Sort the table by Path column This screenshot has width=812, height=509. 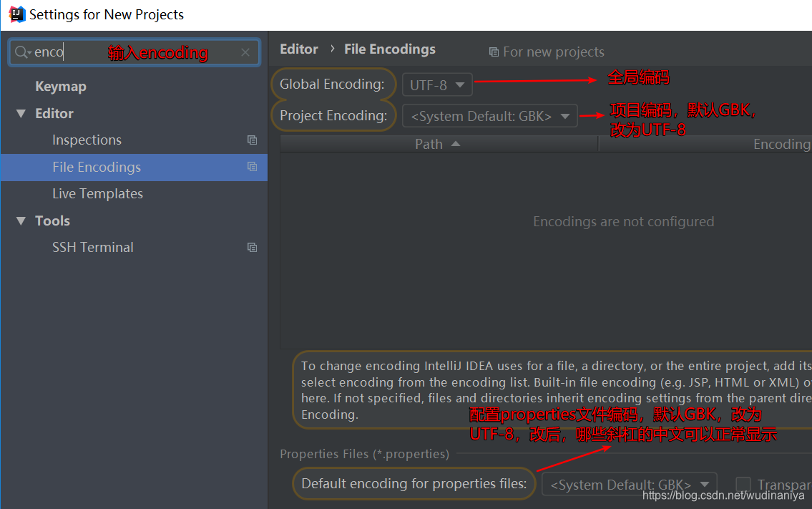[x=438, y=144]
